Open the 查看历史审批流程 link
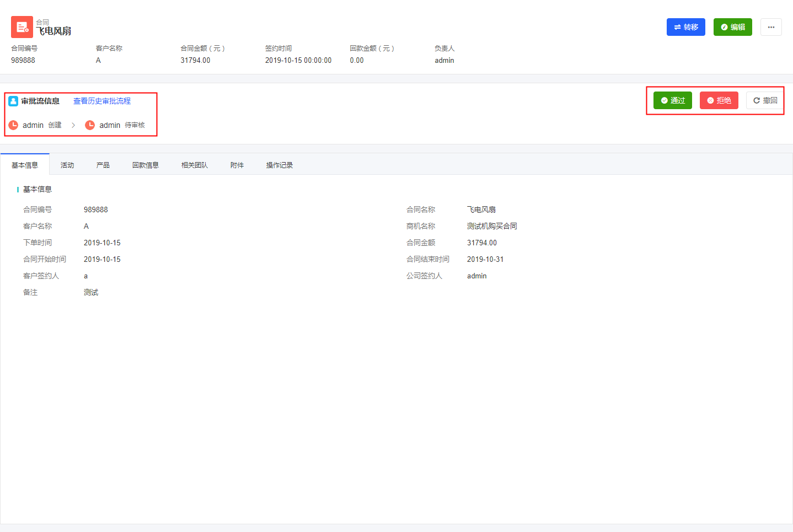This screenshot has width=793, height=532. pos(102,101)
